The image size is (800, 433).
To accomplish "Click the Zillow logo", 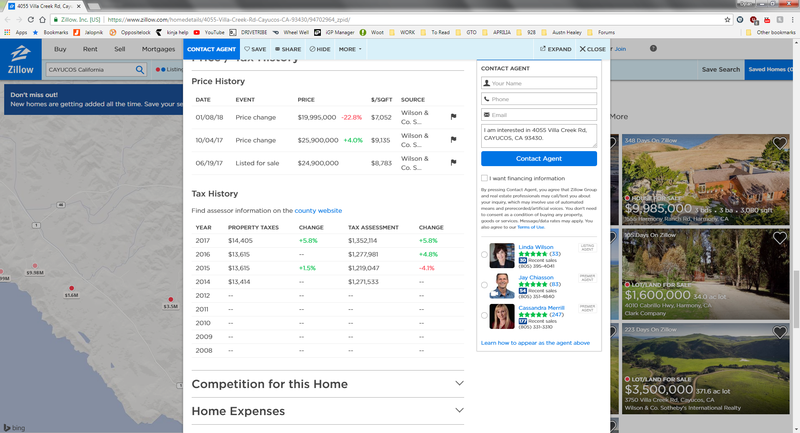I will 20,60.
